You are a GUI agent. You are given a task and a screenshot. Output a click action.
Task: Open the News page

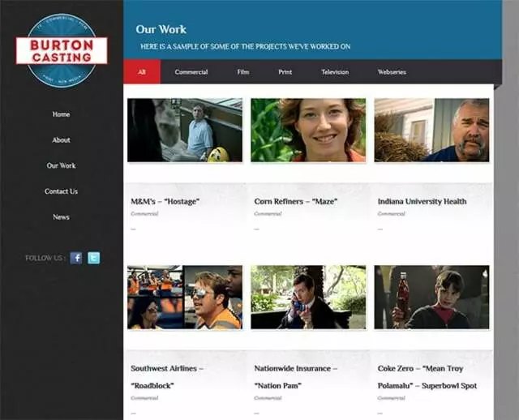coord(61,217)
